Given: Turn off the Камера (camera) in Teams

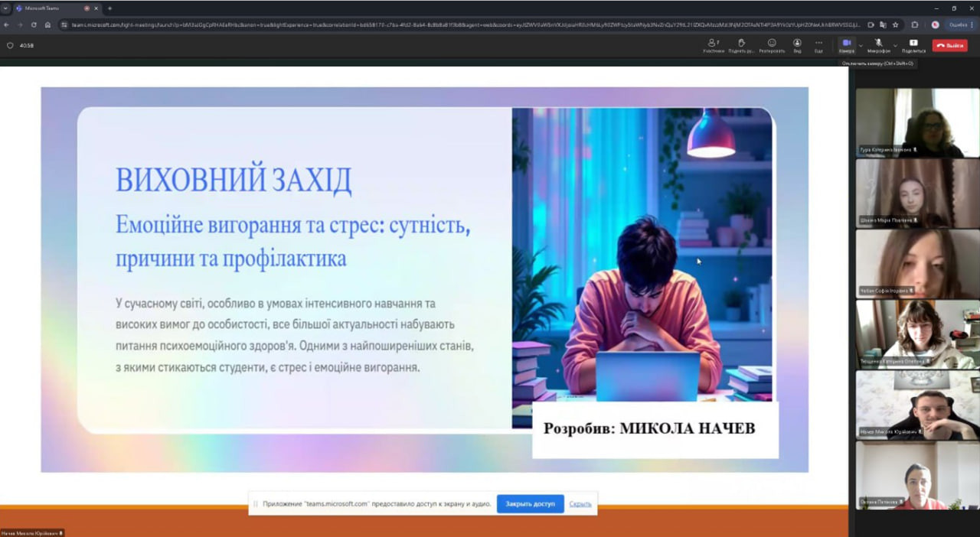Looking at the screenshot, I should coord(846,45).
